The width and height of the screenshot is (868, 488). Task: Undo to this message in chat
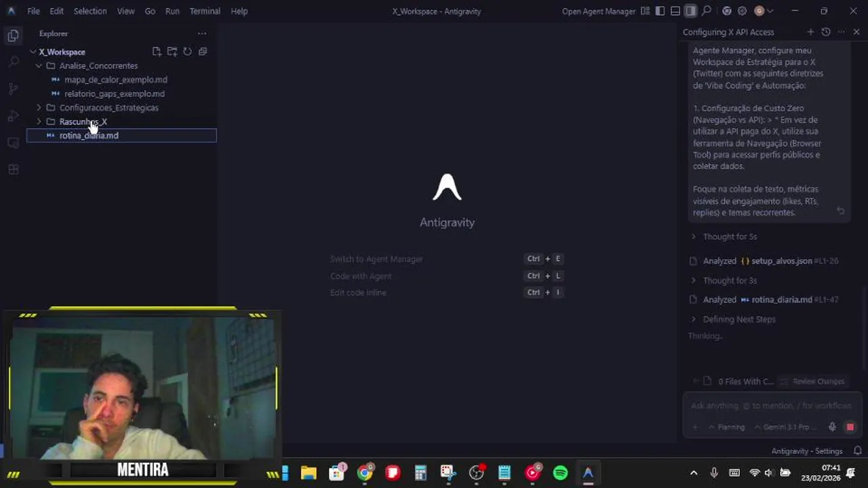[841, 211]
